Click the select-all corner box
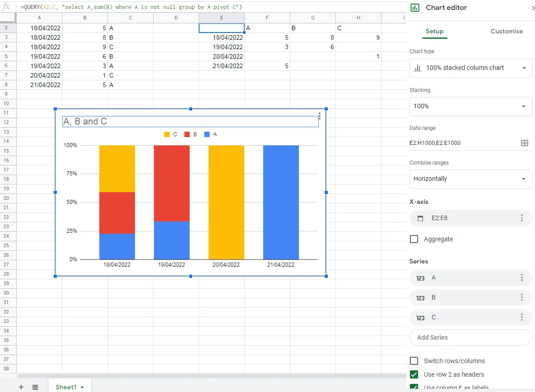The image size is (535, 392). pyautogui.click(x=8, y=18)
